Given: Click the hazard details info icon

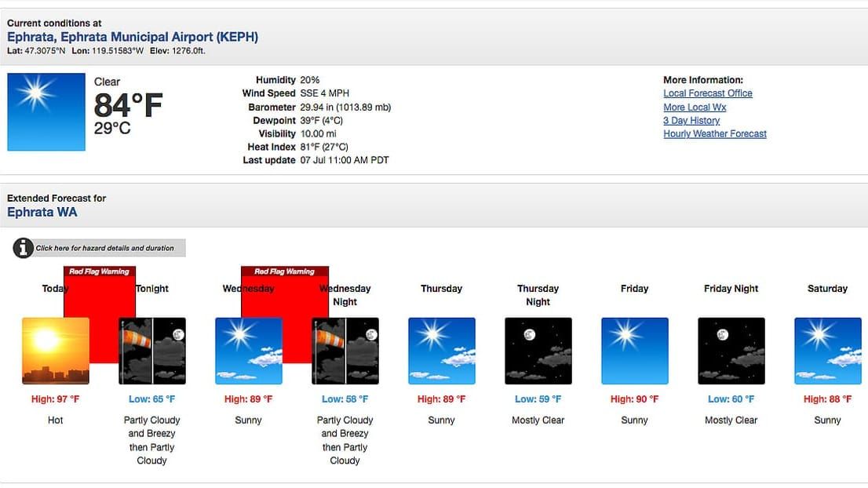Looking at the screenshot, I should [x=24, y=248].
